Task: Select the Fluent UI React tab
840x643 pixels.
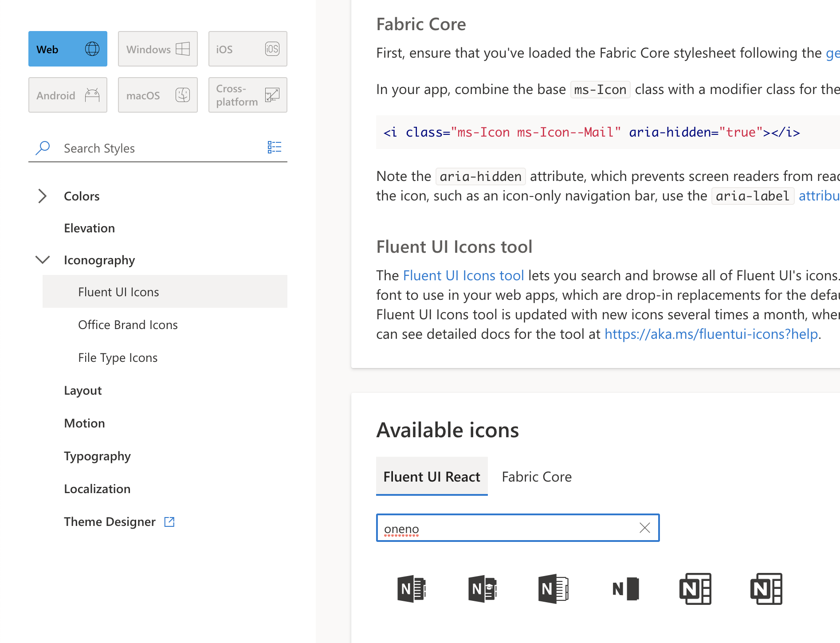Action: [x=432, y=476]
